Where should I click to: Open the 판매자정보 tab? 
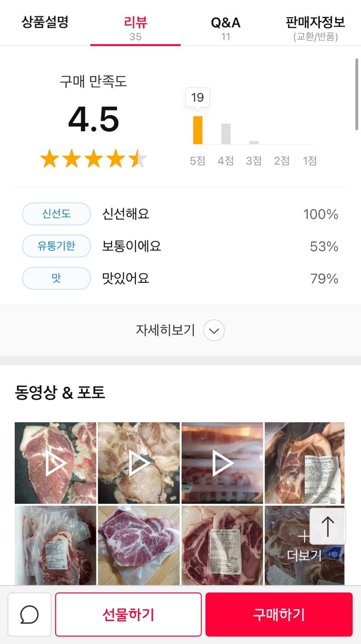click(315, 27)
